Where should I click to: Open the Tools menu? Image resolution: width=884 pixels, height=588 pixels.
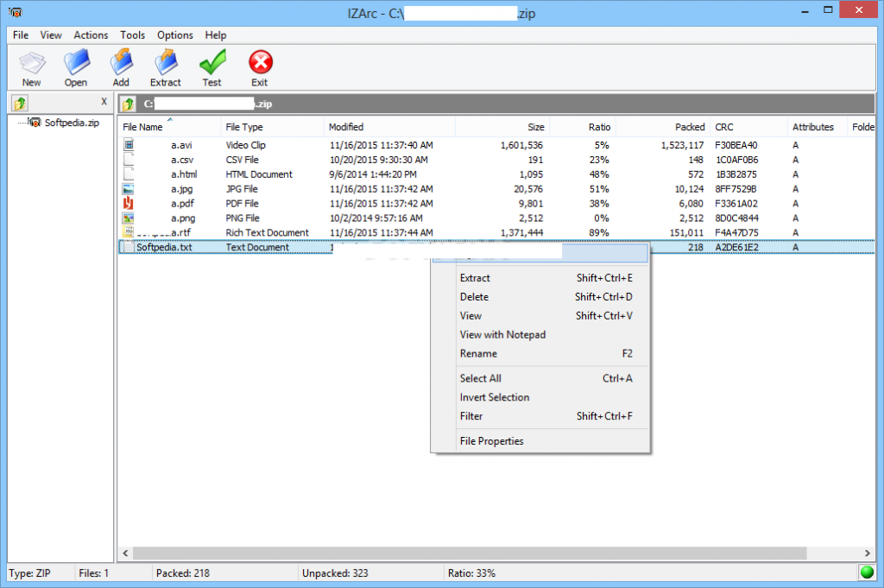tap(132, 35)
